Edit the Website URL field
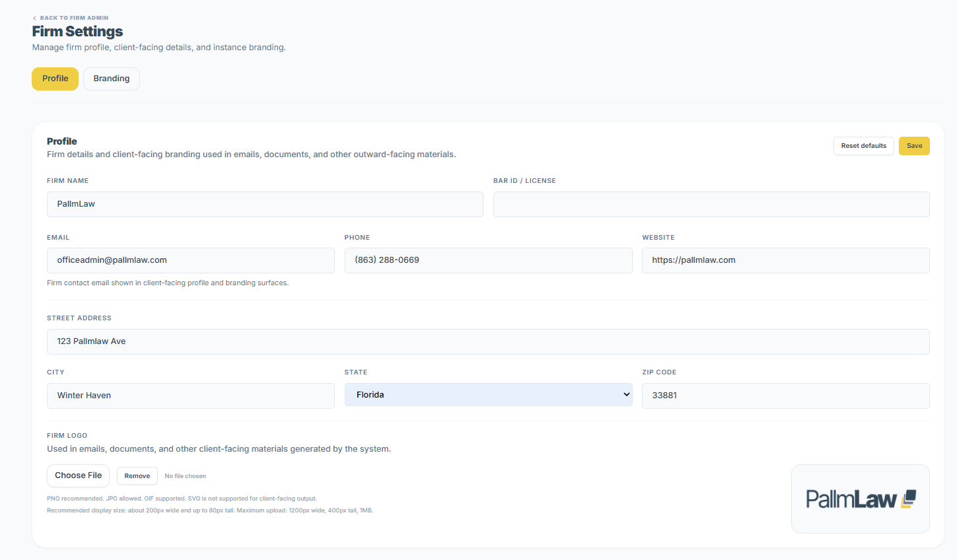This screenshot has height=560, width=957. (x=786, y=260)
